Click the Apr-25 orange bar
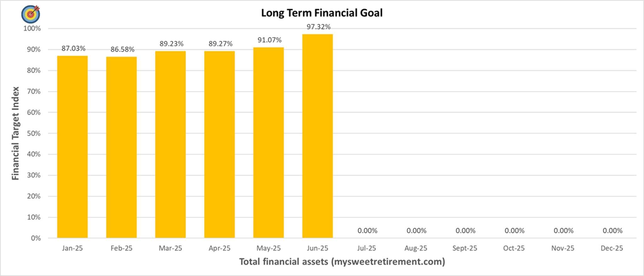 [219, 144]
